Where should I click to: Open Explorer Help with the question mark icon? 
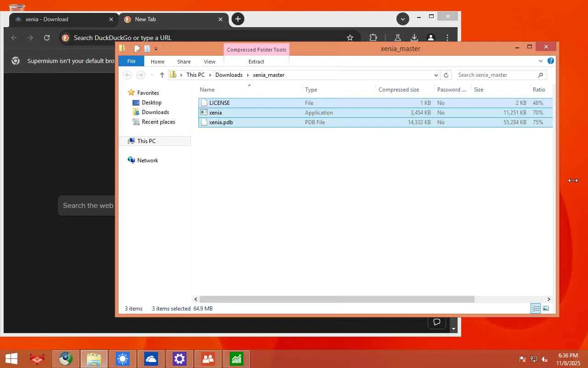point(551,61)
